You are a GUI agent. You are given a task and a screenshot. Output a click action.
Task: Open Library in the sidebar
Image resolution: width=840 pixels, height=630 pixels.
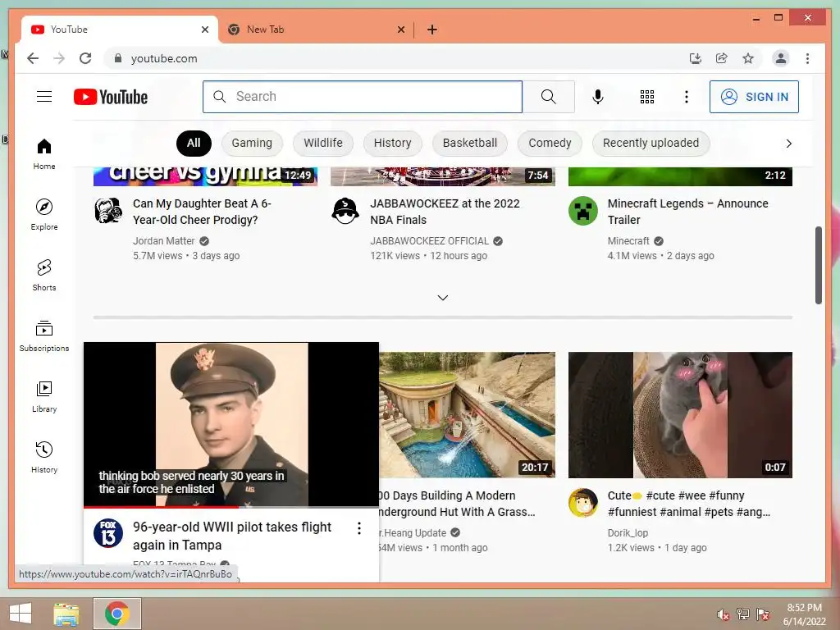point(44,396)
